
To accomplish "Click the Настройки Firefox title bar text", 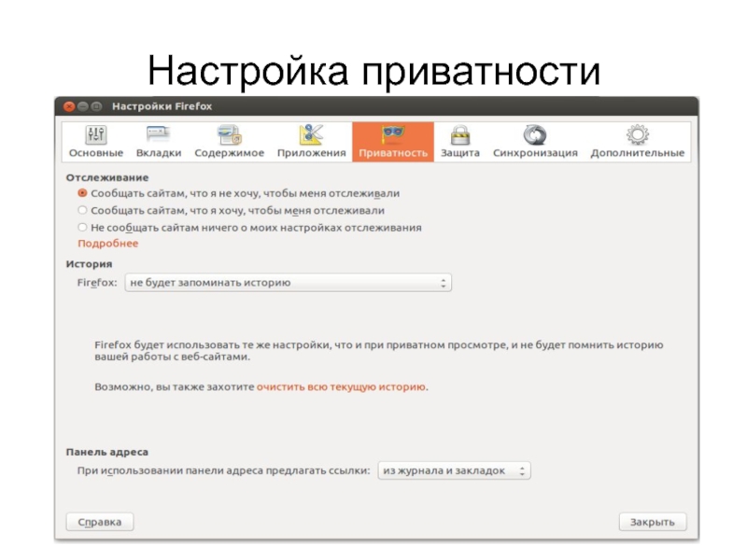I will [x=162, y=106].
